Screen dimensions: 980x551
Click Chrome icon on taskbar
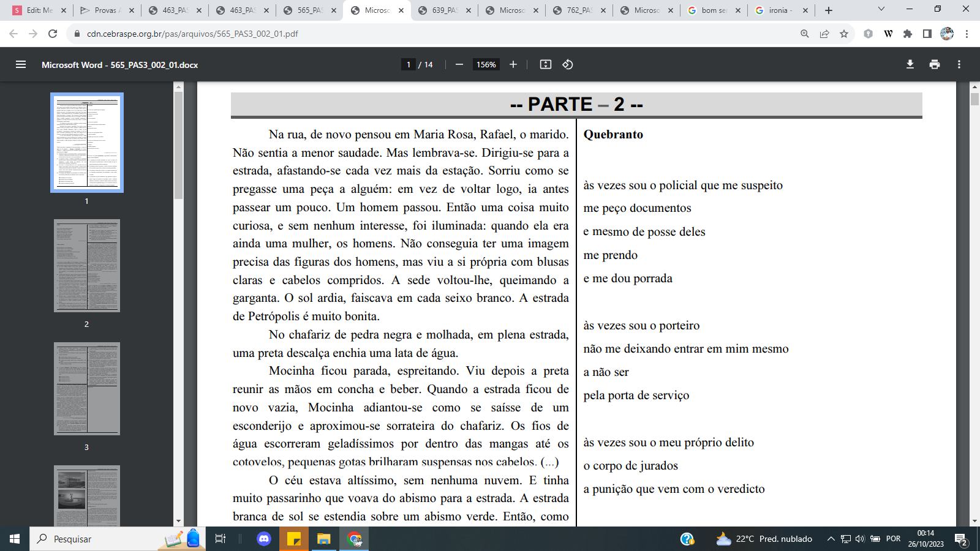[354, 539]
